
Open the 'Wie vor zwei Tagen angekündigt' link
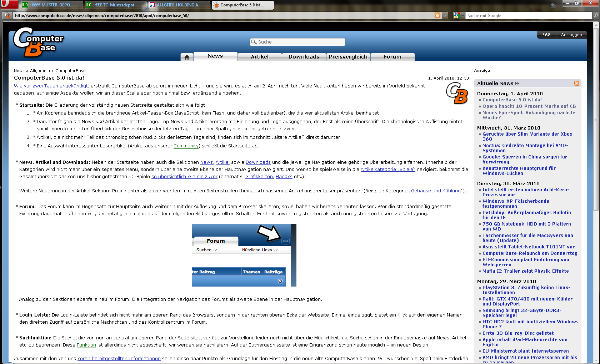51,86
